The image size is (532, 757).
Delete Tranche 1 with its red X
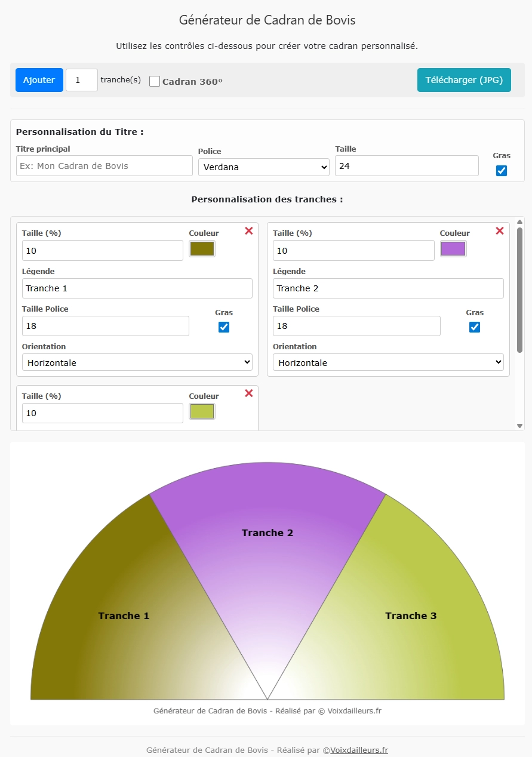click(x=249, y=231)
